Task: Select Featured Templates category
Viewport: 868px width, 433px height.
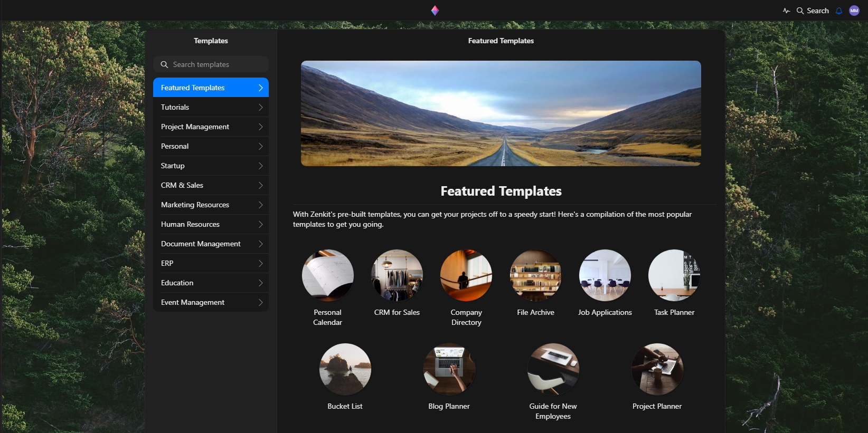Action: click(x=211, y=88)
